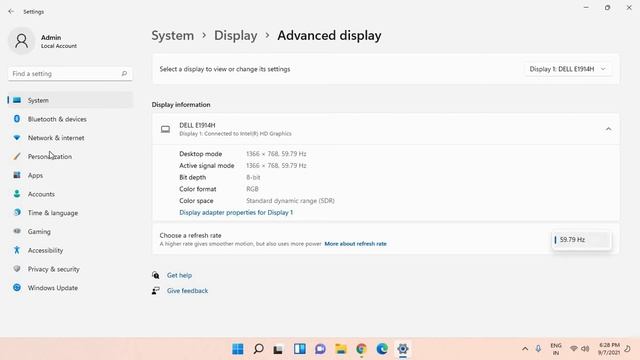Viewport: 640px width, 360px height.
Task: Click the Choose a refresh rate label
Action: pyautogui.click(x=190, y=236)
